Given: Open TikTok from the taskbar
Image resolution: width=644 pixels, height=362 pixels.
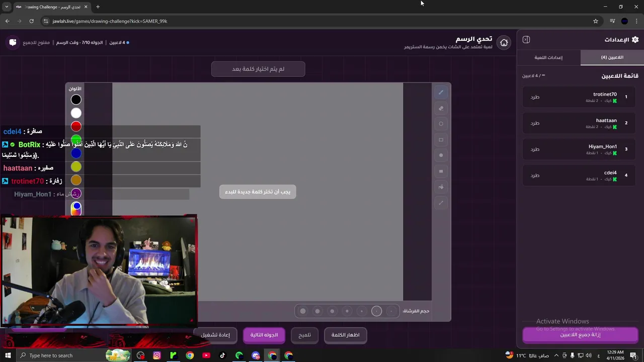Looking at the screenshot, I should (x=222, y=355).
